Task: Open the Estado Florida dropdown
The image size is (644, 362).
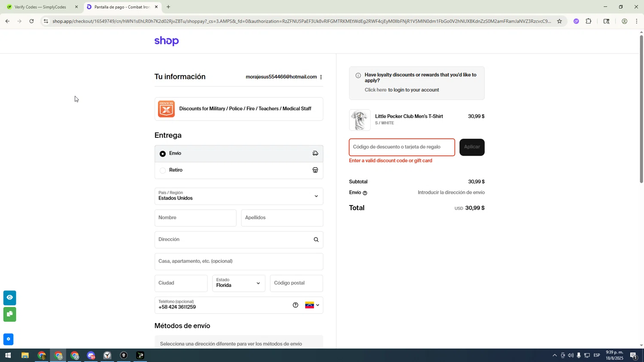Action: pos(239,283)
